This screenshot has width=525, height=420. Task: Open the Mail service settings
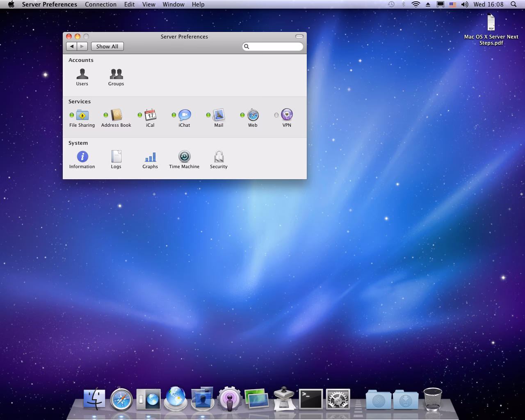coord(218,116)
